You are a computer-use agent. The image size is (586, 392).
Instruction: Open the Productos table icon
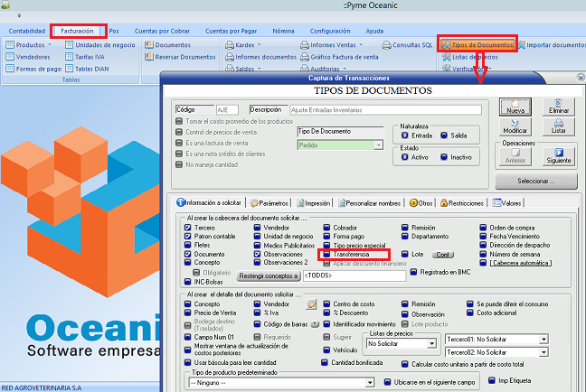pyautogui.click(x=10, y=45)
